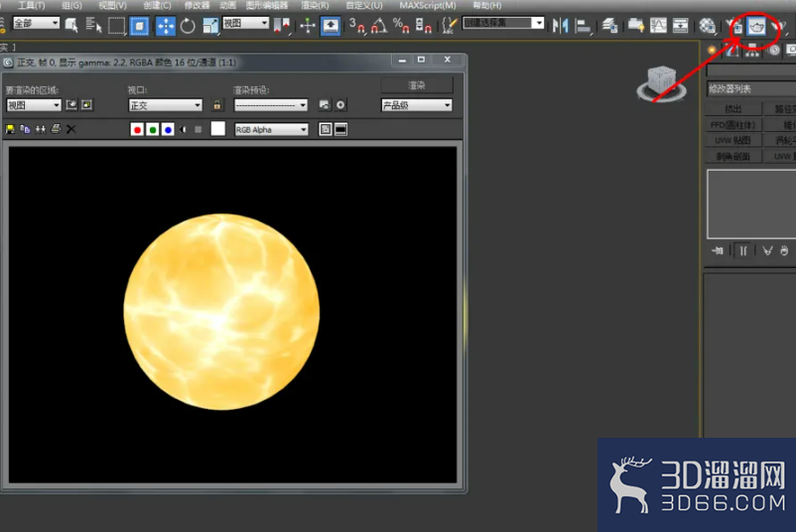Activate Select and Scale tool
Screen dimensions: 796x532
click(209, 26)
